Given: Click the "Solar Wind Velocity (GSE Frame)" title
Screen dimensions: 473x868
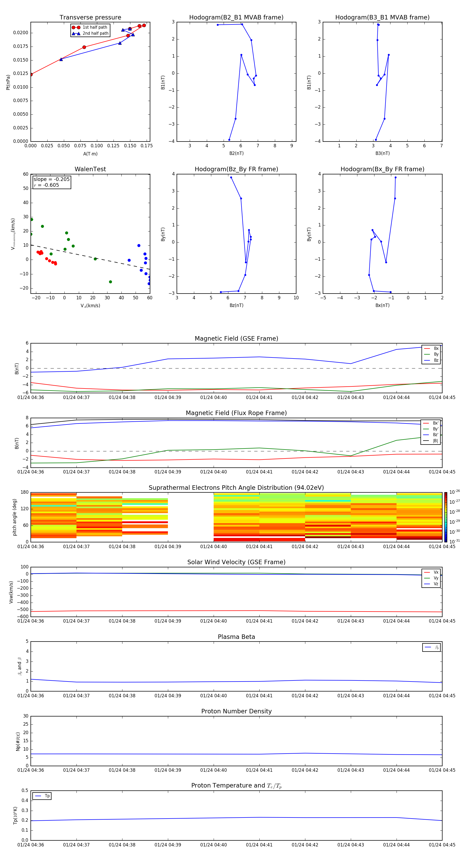Looking at the screenshot, I should (x=236, y=562).
